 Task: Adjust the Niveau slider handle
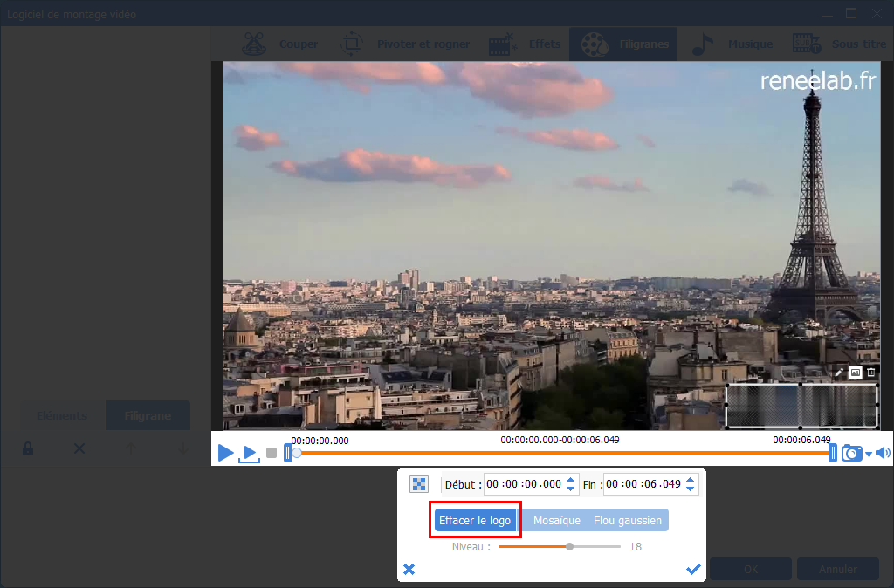click(x=570, y=546)
